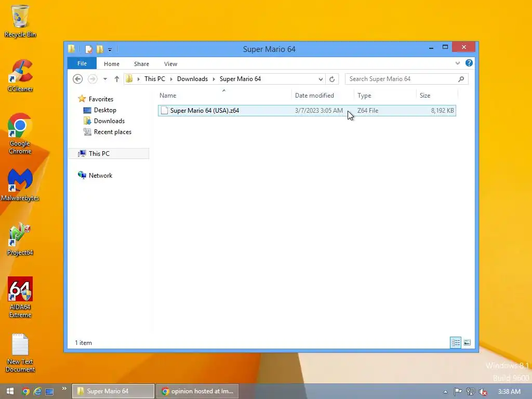
Task: Click the New Folder quick access icon
Action: [x=100, y=49]
